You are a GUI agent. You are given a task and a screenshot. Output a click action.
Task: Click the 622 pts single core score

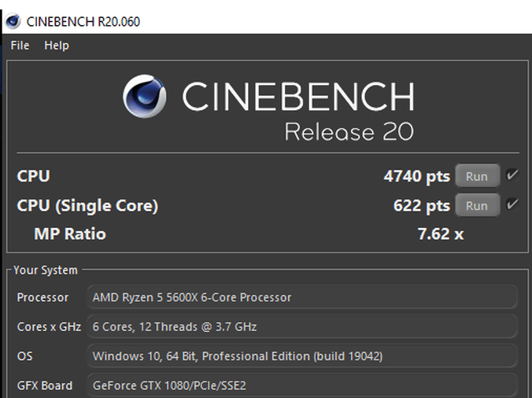[421, 205]
